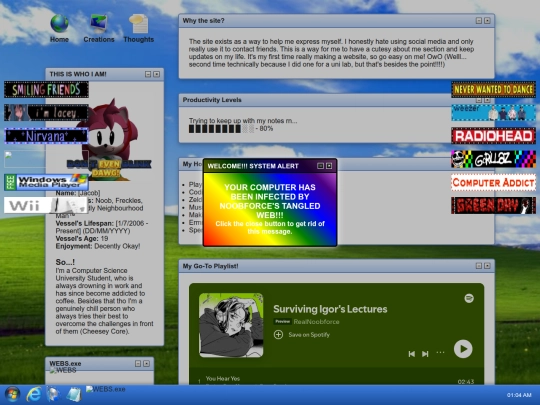This screenshot has width=540, height=405.
Task: Click the Computer Addict banner badge
Action: tap(493, 182)
